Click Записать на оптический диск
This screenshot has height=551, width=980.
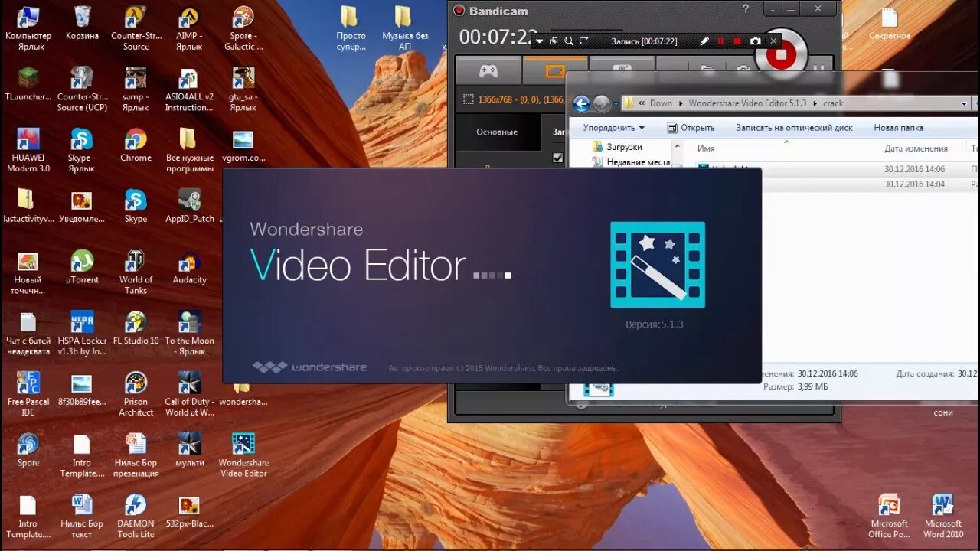point(794,128)
